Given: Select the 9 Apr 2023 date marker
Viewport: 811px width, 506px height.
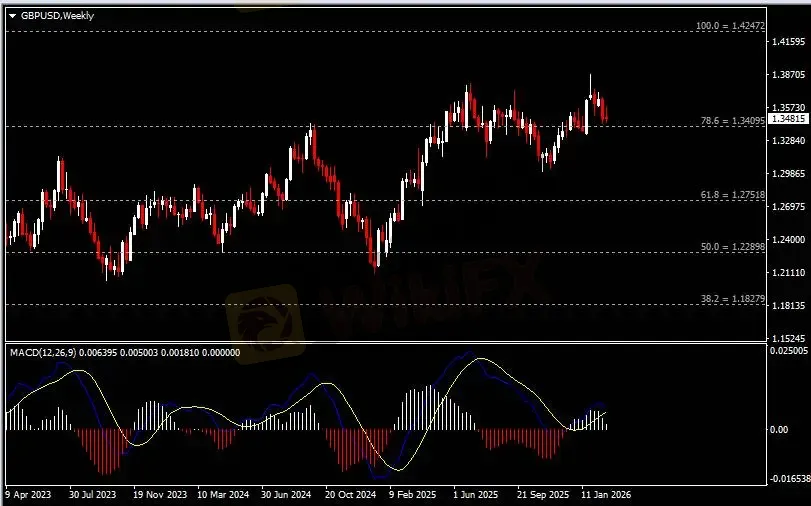Looking at the screenshot, I should (x=29, y=494).
